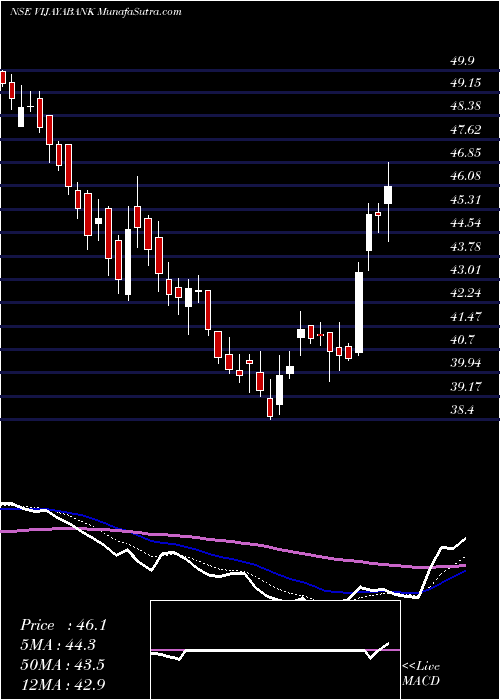
Task: Click the 40.7 price axis label
Action: (463, 340)
